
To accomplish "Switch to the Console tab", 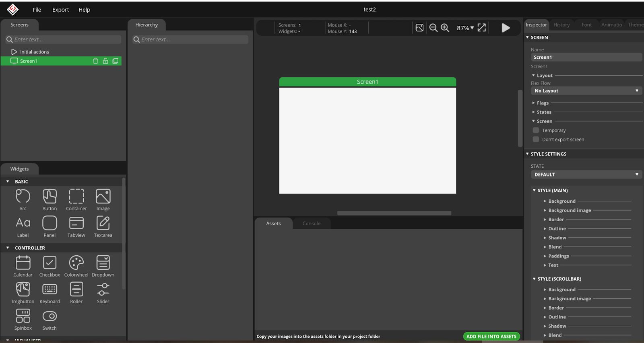I will point(312,224).
